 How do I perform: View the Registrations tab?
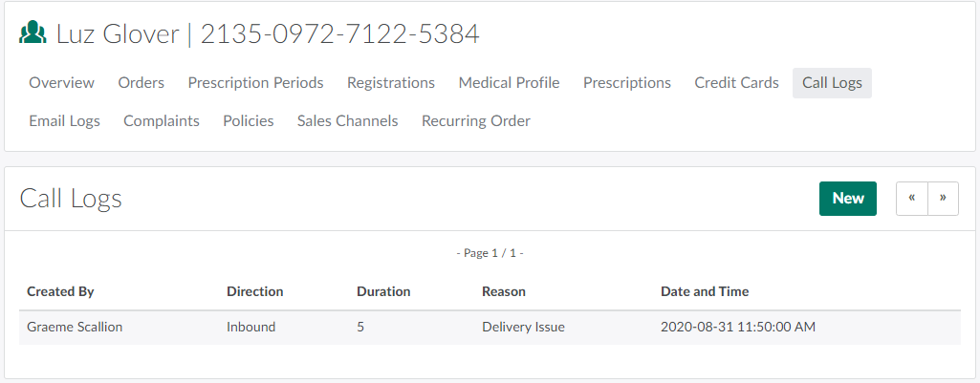391,83
